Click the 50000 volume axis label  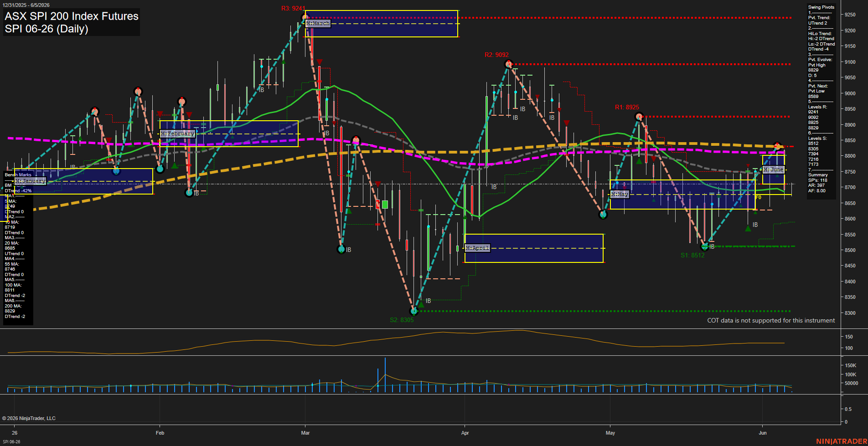(851, 383)
